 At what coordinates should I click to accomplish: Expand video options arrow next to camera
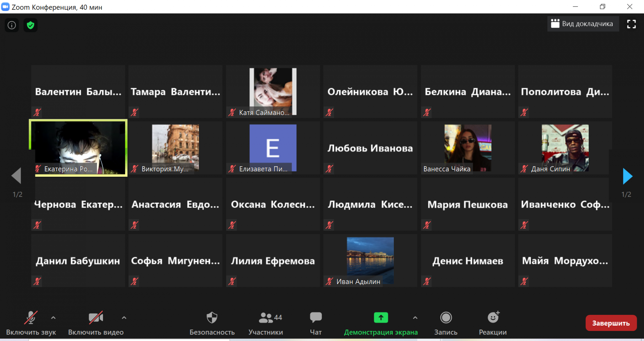[x=124, y=317]
